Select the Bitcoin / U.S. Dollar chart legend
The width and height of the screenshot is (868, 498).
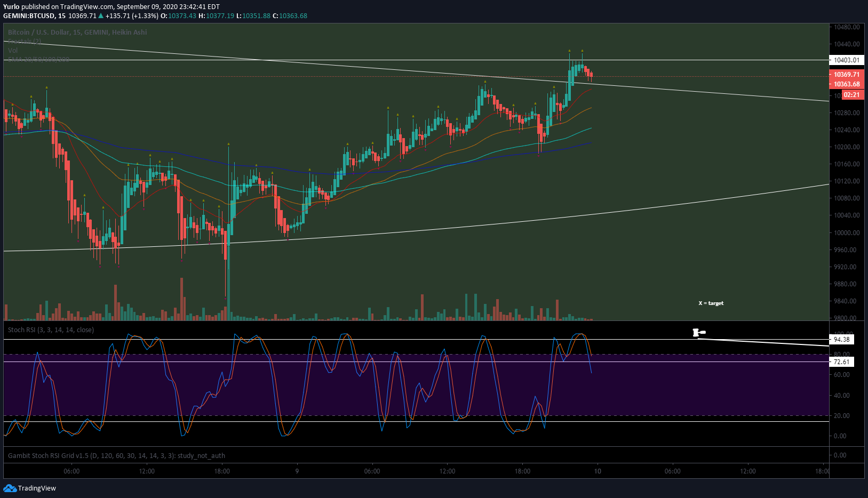tap(77, 32)
